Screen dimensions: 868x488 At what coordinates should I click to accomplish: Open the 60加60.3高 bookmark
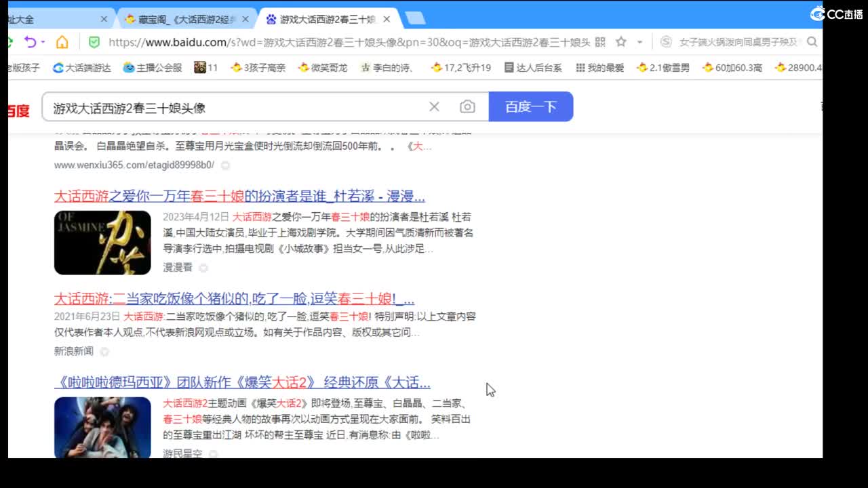732,68
